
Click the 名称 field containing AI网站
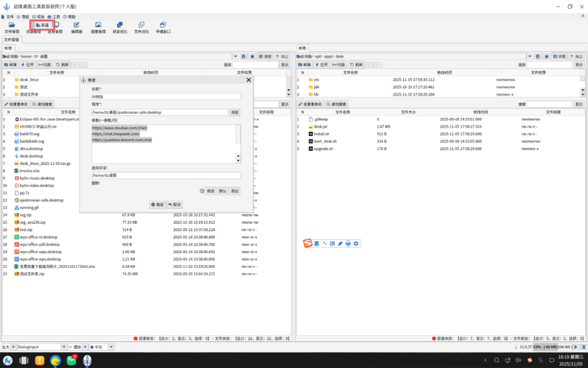[166, 96]
